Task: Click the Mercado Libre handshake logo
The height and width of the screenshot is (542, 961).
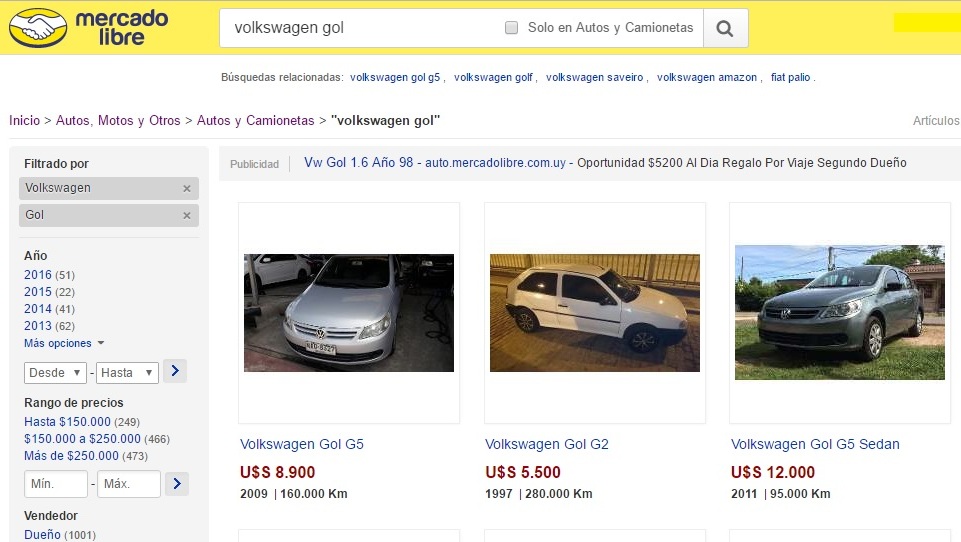Action: [x=38, y=28]
